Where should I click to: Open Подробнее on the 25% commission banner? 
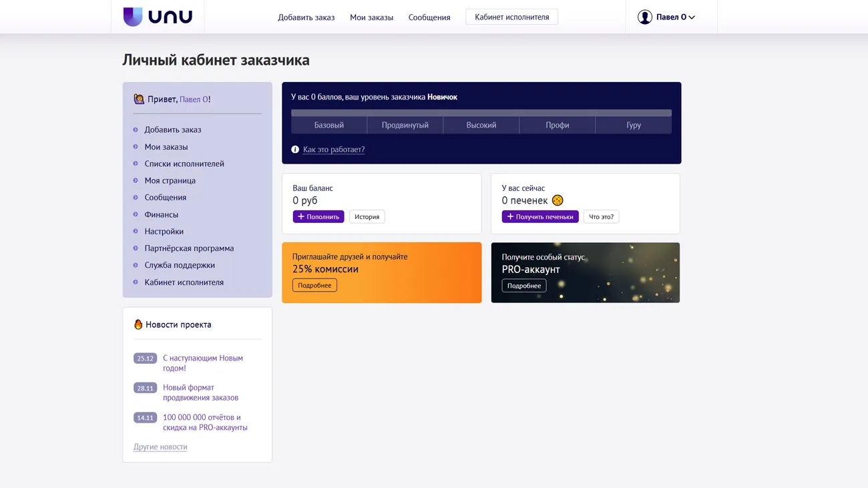click(x=314, y=286)
